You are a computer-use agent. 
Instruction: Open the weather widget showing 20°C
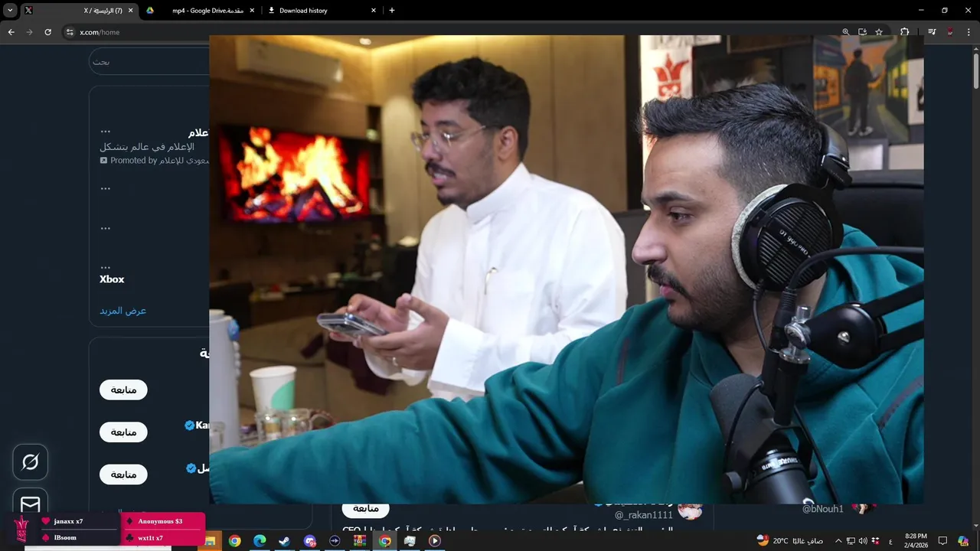[x=789, y=540]
